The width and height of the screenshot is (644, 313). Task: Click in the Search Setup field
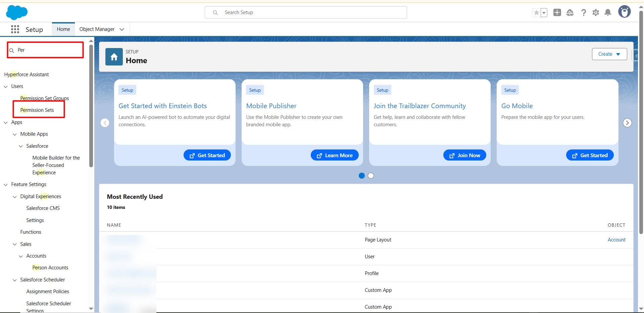coord(306,12)
